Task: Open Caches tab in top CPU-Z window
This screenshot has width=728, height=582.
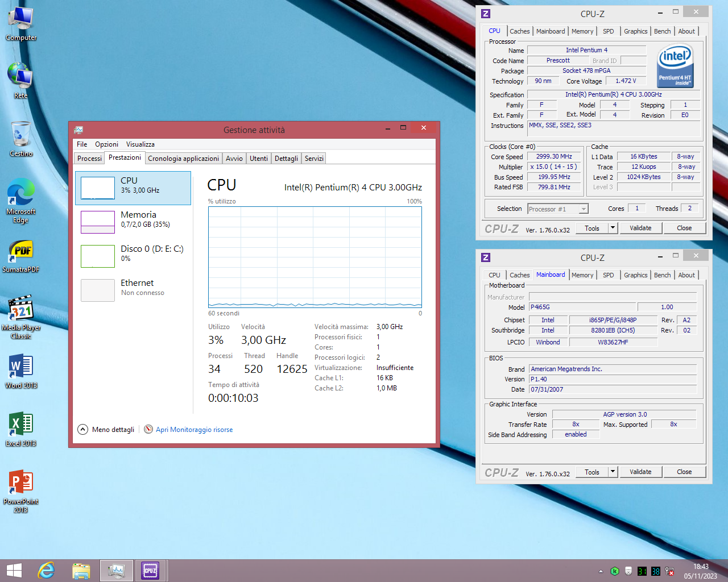Action: 519,31
